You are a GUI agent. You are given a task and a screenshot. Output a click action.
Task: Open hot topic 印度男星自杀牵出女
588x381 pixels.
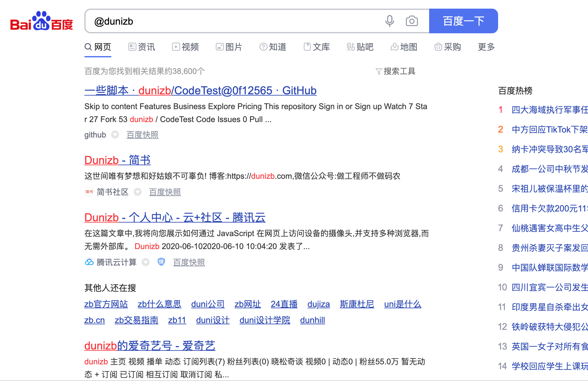[x=550, y=307]
